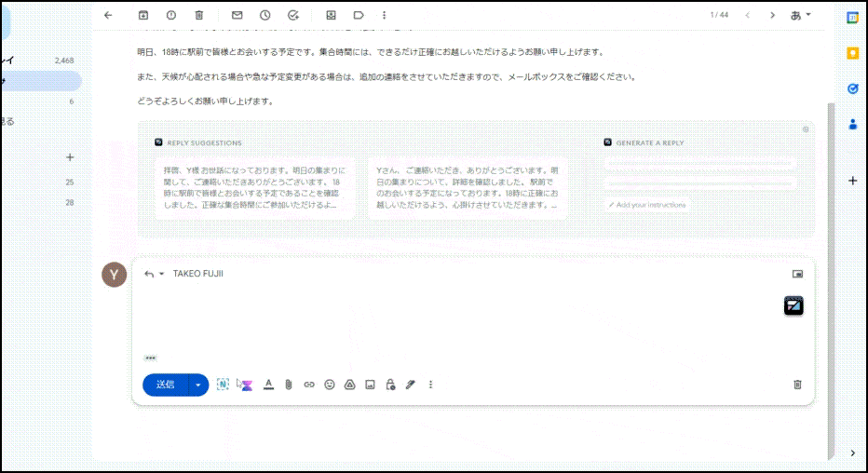Image resolution: width=868 pixels, height=473 pixels.
Task: Select second reply suggestion starting with Yさん
Action: point(468,188)
